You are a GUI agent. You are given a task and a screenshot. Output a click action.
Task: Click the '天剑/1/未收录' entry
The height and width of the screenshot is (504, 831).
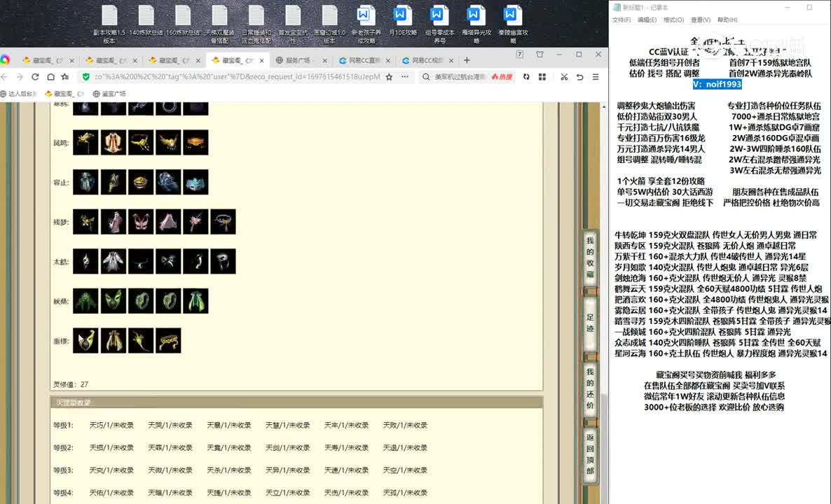click(x=288, y=448)
